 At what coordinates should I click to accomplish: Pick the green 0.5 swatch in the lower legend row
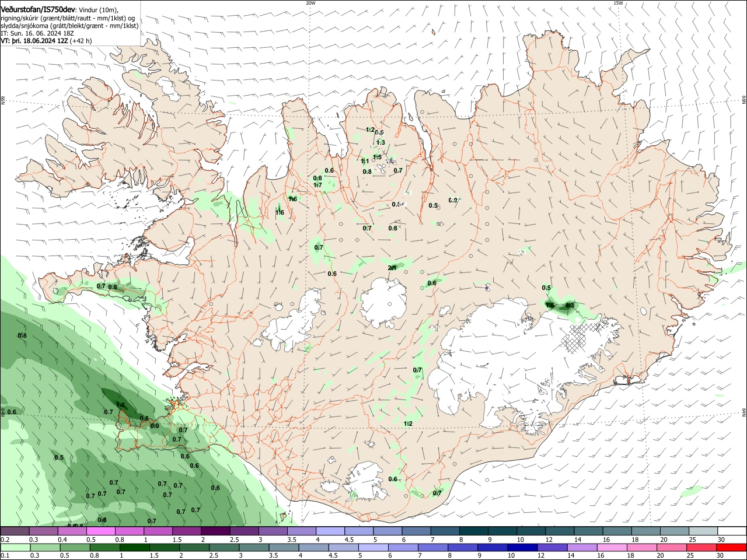75,548
